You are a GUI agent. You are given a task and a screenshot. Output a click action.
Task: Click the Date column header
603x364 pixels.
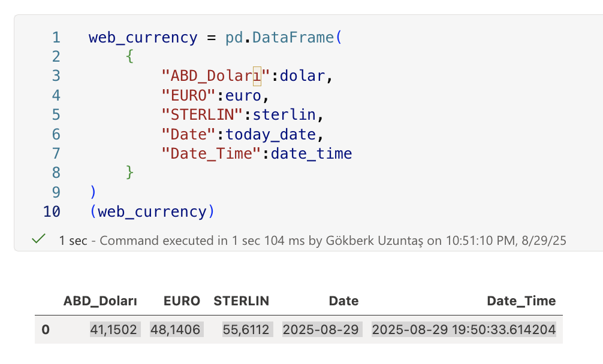pos(343,301)
